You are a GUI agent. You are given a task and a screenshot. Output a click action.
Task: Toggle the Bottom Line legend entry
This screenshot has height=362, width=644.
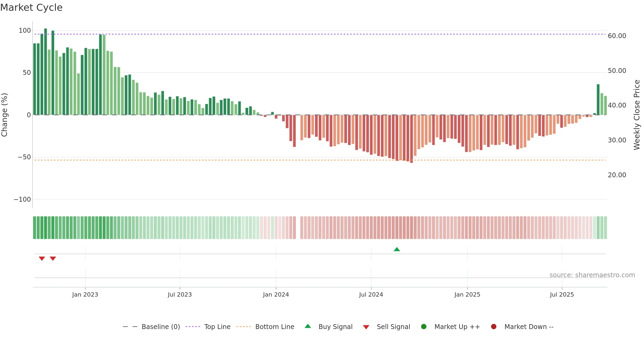[x=265, y=327]
